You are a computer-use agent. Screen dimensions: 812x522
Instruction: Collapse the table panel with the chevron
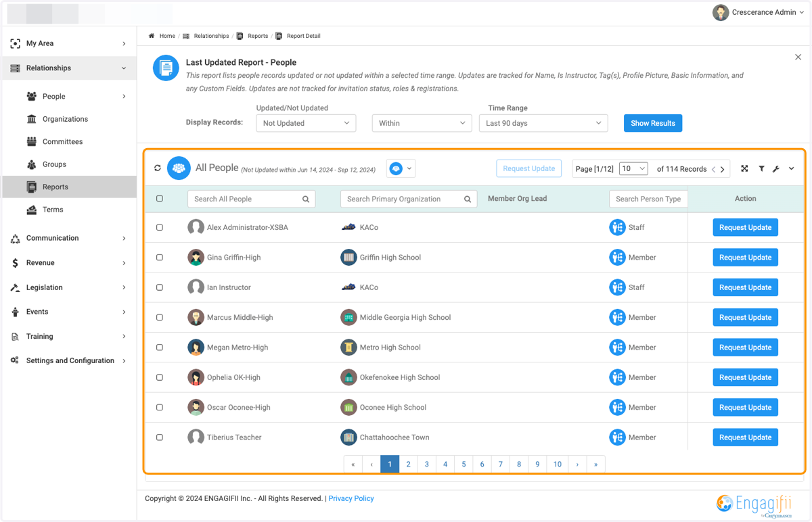[792, 168]
